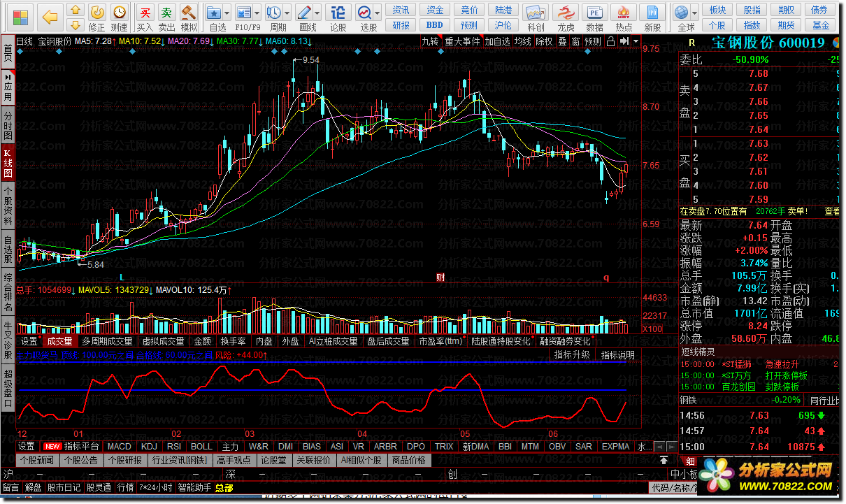
Task: Expand the 选股 dropdown arrow
Action: point(377,13)
